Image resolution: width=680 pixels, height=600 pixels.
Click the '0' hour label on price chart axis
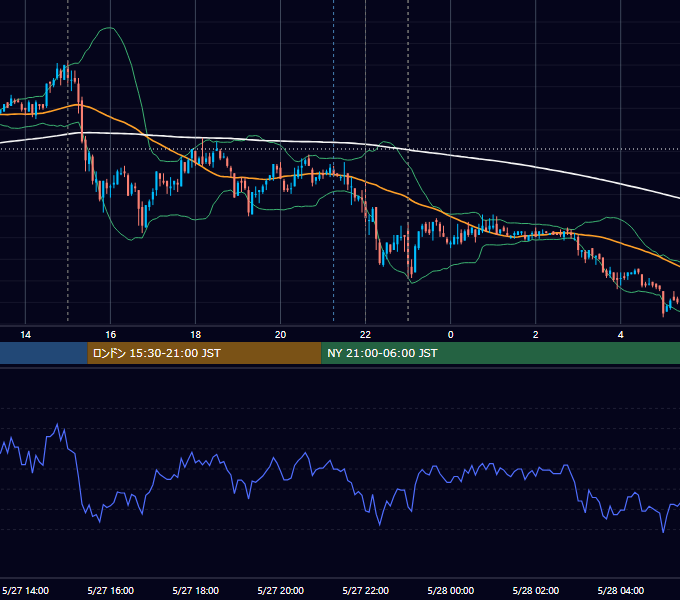(451, 335)
